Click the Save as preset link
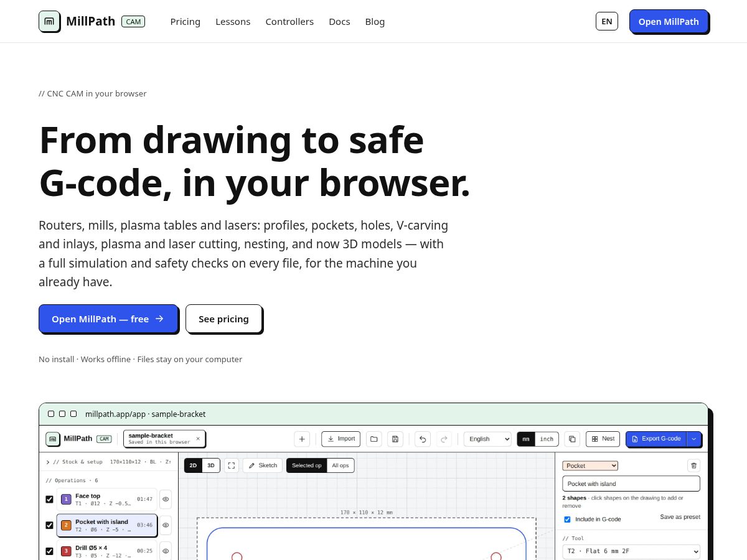 click(x=680, y=517)
